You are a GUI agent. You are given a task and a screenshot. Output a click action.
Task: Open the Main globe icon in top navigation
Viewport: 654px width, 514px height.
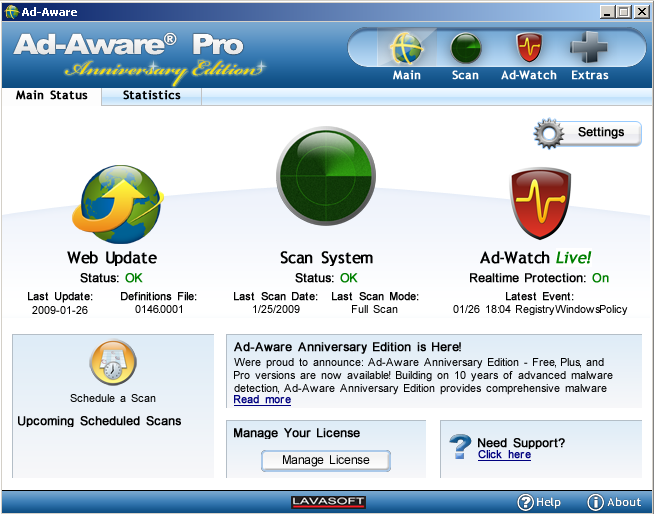pos(407,48)
